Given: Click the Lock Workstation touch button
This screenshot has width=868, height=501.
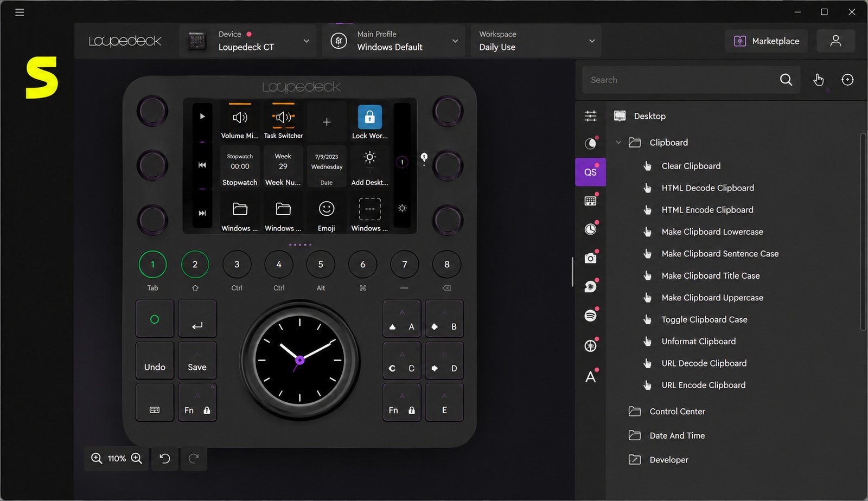Looking at the screenshot, I should (369, 121).
